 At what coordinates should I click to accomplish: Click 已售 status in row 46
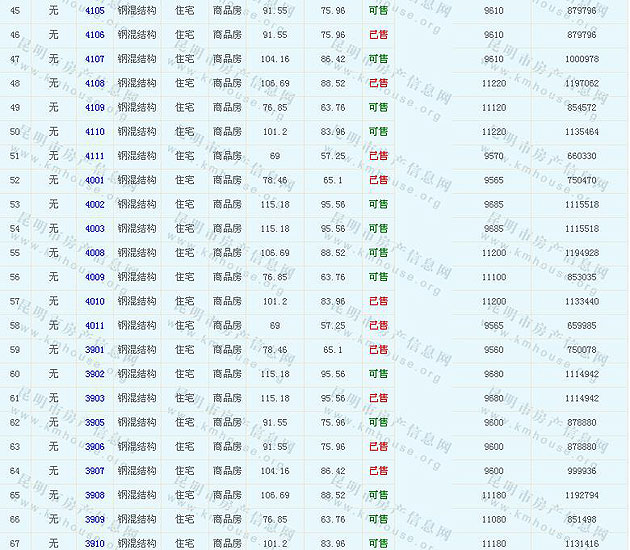point(378,35)
